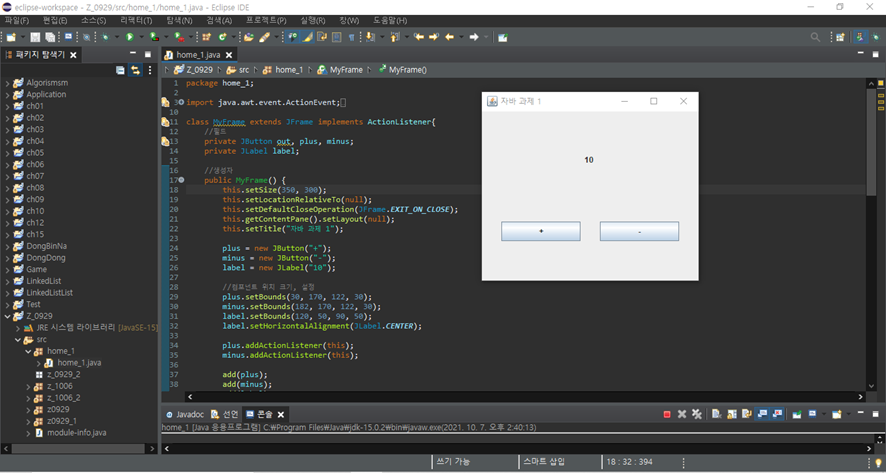Toggle show console on standard error
886x473 pixels.
click(x=778, y=414)
